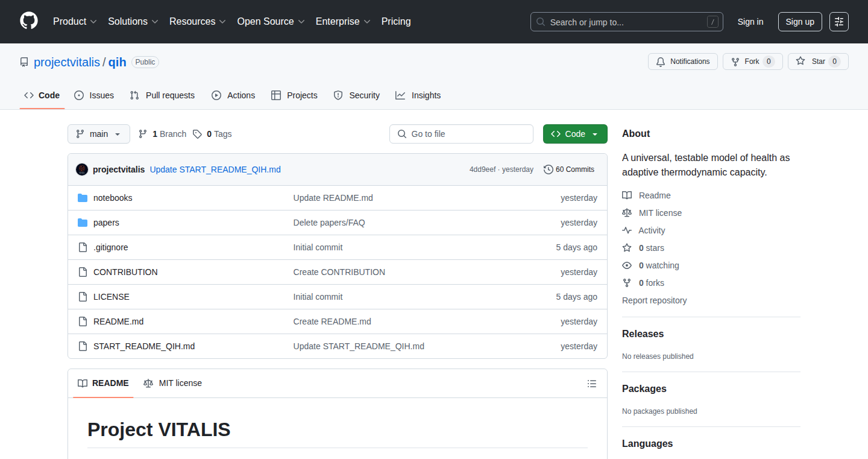Click the LICENSE file icon
The image size is (868, 459).
pyautogui.click(x=83, y=297)
